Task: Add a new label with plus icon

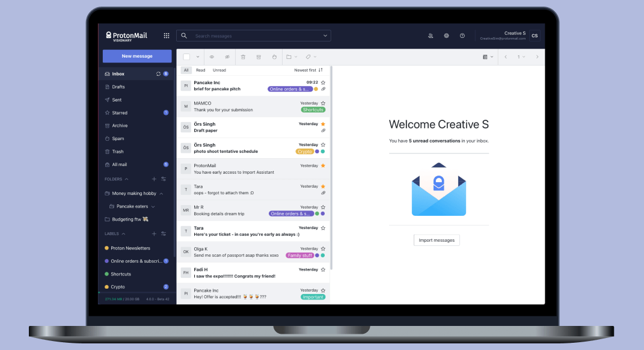Action: coord(154,234)
